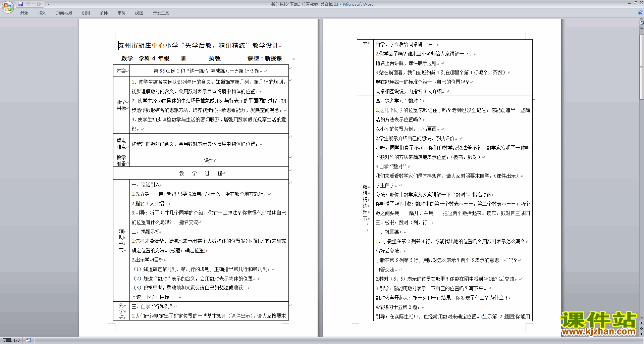Image resolution: width=644 pixels, height=344 pixels.
Task: Click the Next Page double-arrow button
Action: click(642, 334)
